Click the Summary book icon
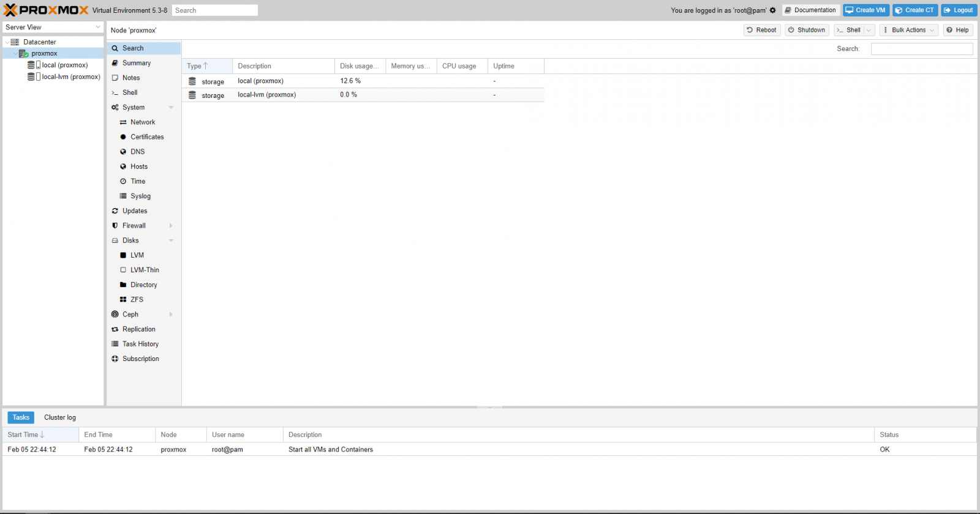980x514 pixels. click(x=115, y=63)
